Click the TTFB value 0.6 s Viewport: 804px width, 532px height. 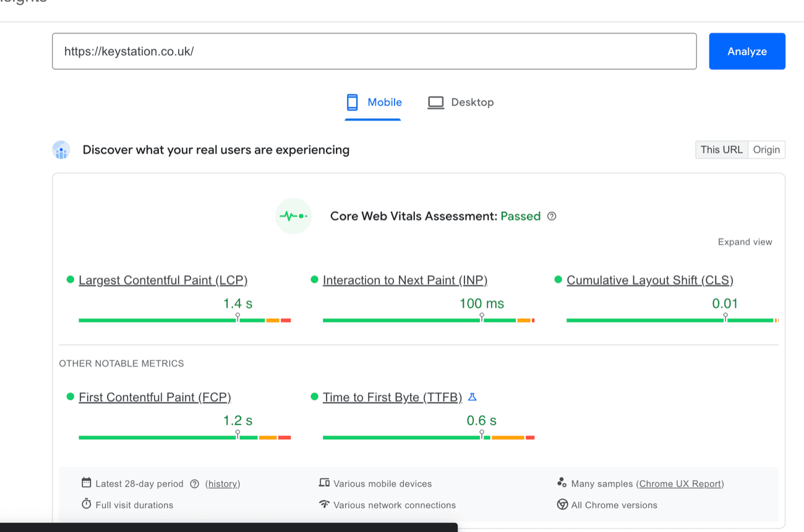[x=482, y=421]
